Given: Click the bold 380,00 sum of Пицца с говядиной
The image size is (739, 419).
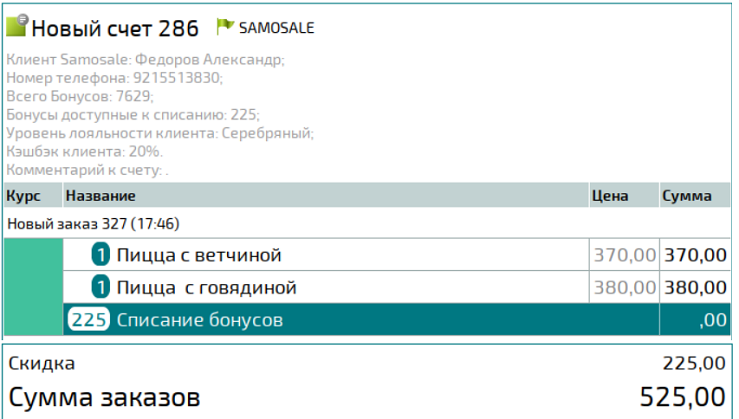Looking at the screenshot, I should coord(696,288).
